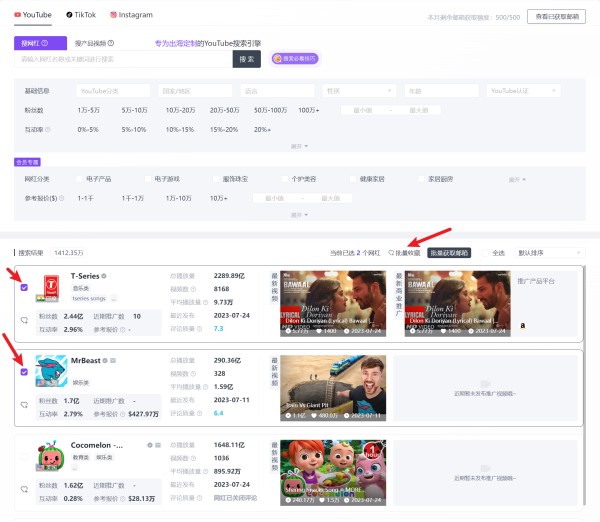This screenshot has width=600, height=522.
Task: Favorite T-Series with its heart icon
Action: click(x=24, y=320)
